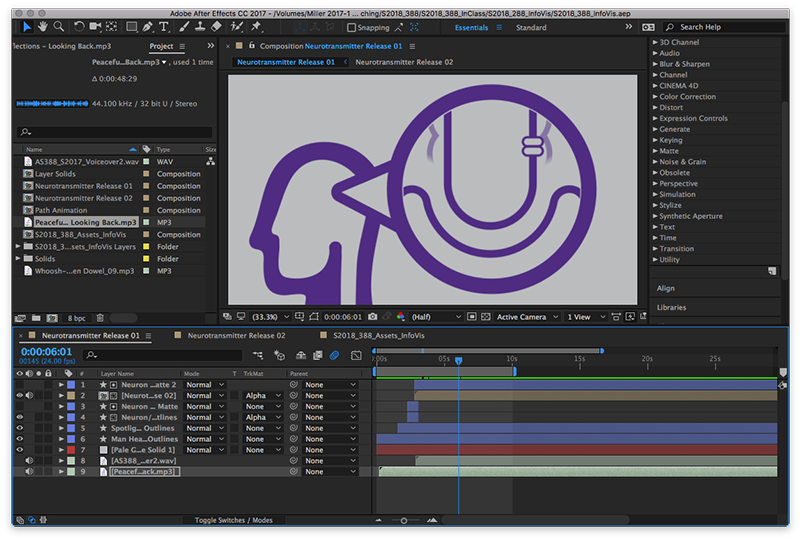Create a new folder in Project panel

[x=36, y=318]
